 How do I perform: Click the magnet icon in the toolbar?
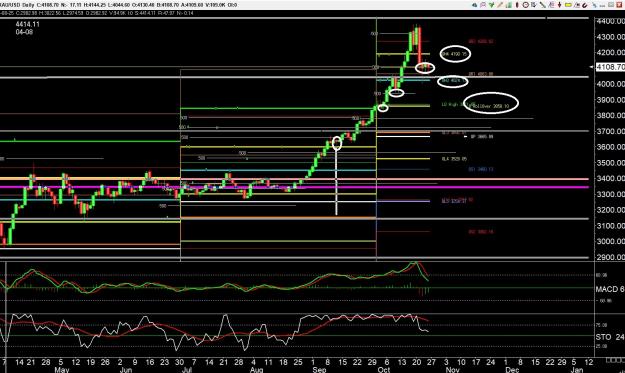585,5
